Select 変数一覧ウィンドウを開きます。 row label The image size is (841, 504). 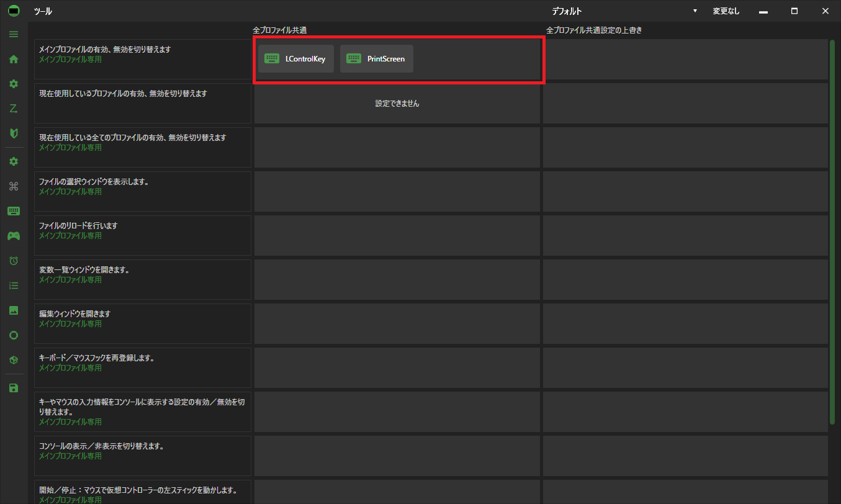tap(143, 279)
